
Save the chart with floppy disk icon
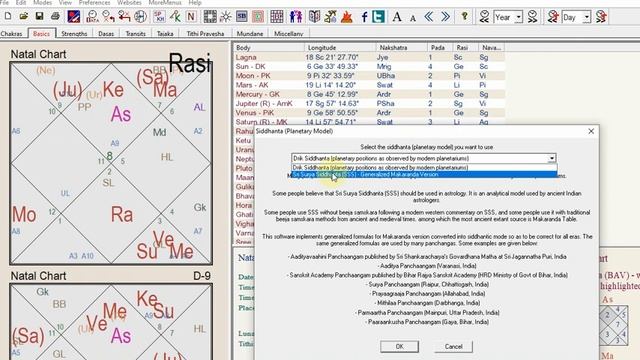pyautogui.click(x=39, y=16)
